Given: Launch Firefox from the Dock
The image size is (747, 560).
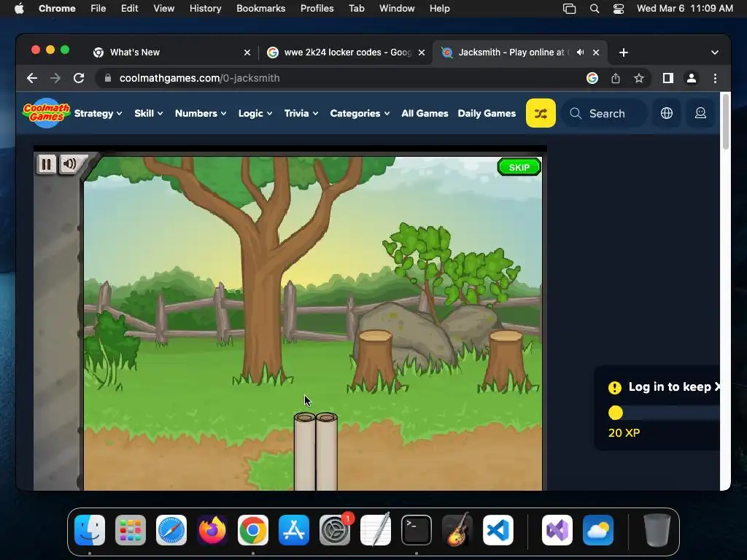Looking at the screenshot, I should (212, 530).
